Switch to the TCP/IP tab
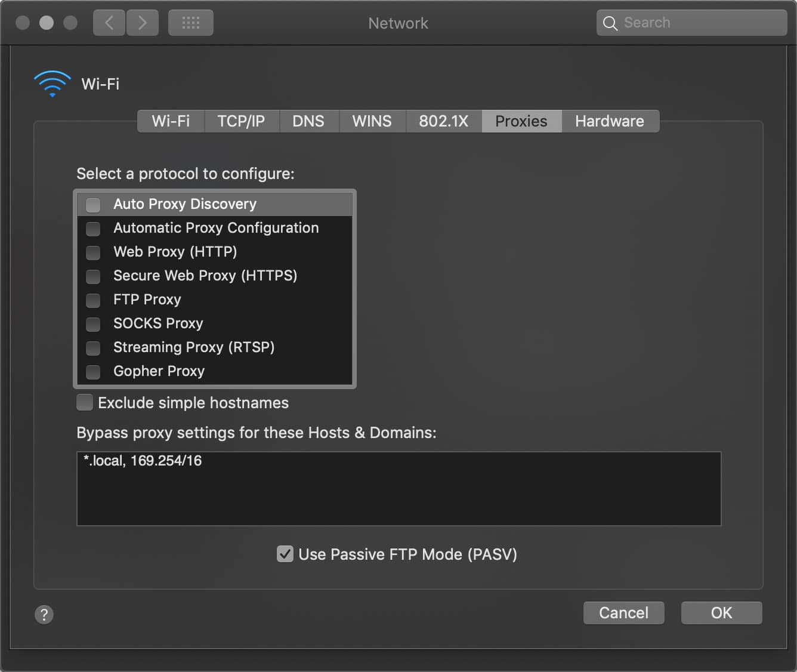 (x=241, y=121)
